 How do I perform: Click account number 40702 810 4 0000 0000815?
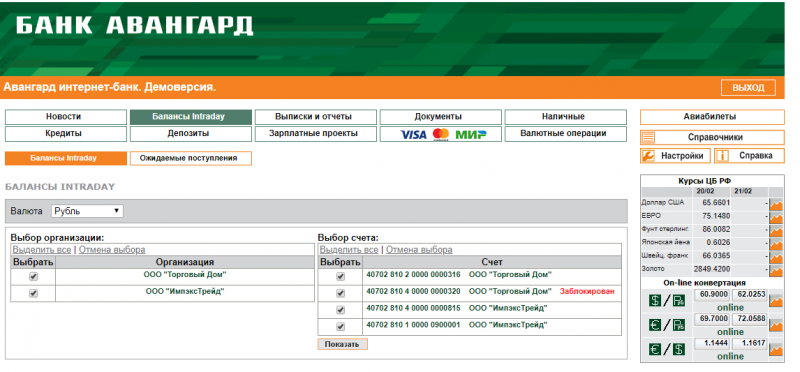pos(413,308)
